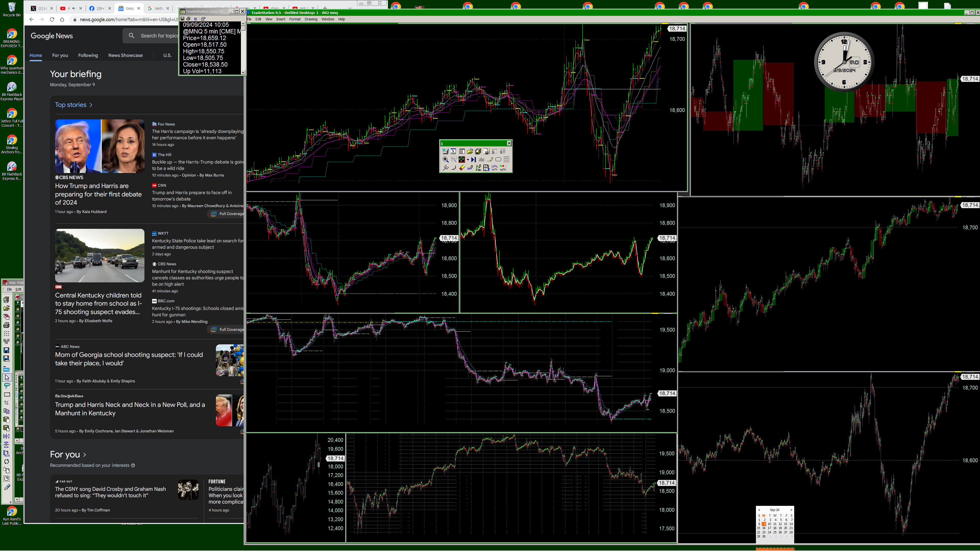Open the Drawing menu in TradeStation
This screenshot has width=980, height=551.
tap(310, 19)
